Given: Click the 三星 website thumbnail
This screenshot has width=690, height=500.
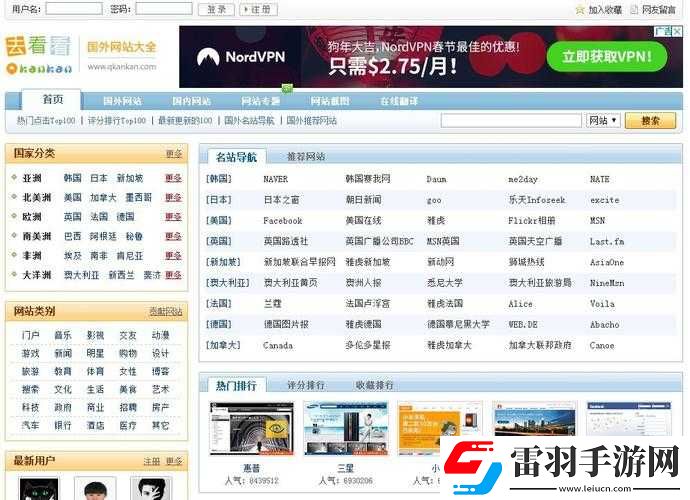Looking at the screenshot, I should [346, 428].
